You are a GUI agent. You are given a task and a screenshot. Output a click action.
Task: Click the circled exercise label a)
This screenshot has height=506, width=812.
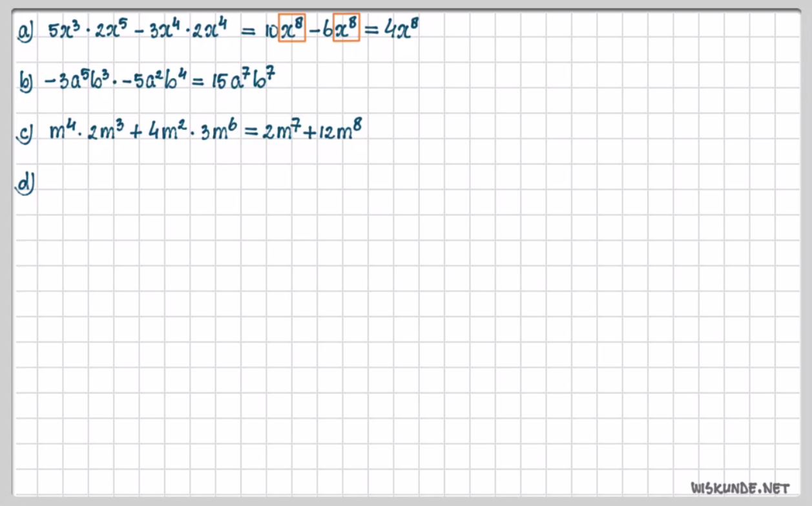tap(25, 32)
